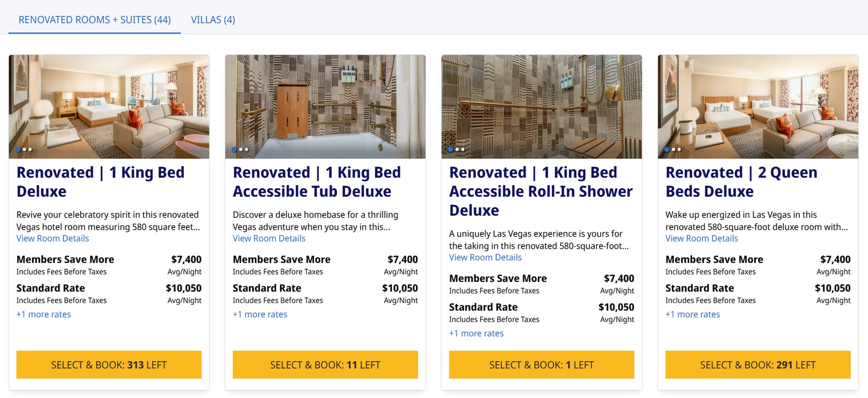The width and height of the screenshot is (868, 398).
Task: Expand +1 more rates for Accessible Tub Deluxe
Action: coord(260,314)
